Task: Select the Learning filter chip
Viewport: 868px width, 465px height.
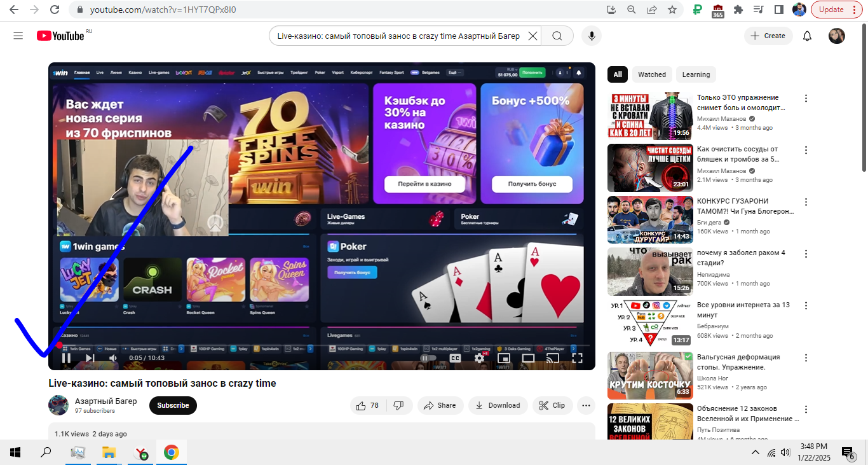Action: click(x=696, y=74)
